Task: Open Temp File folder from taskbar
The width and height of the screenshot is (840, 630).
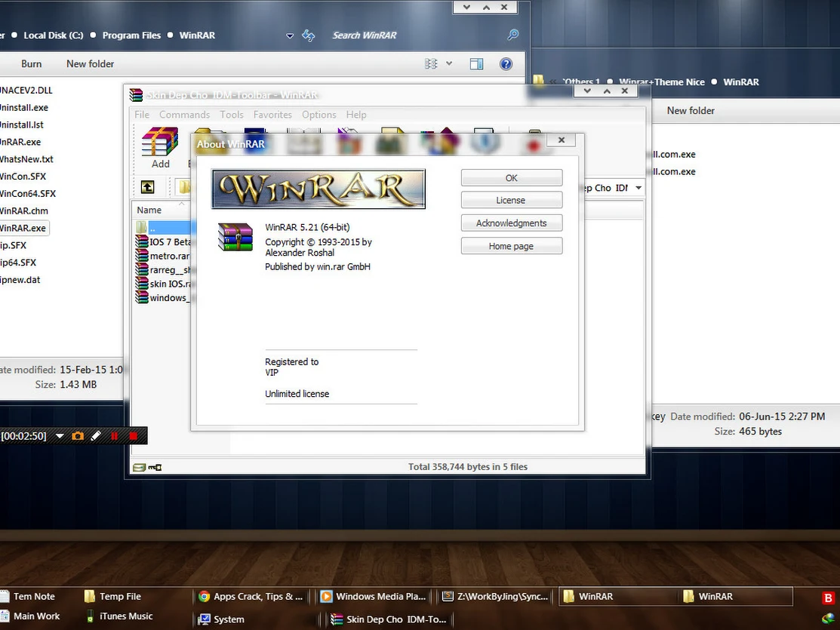Action: (113, 596)
